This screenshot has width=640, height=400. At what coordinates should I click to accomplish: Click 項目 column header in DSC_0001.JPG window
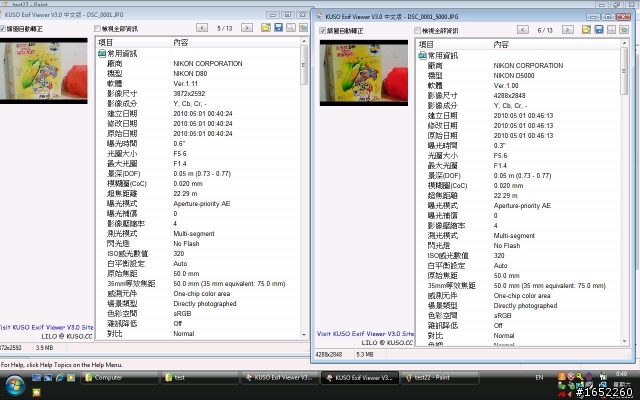tap(133, 42)
